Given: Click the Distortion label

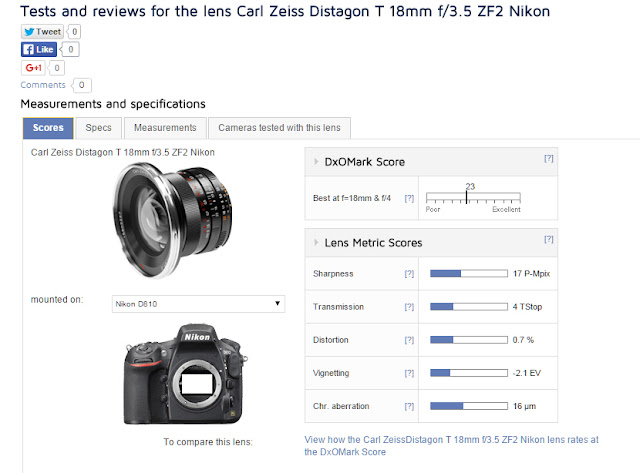Looking at the screenshot, I should coord(331,340).
